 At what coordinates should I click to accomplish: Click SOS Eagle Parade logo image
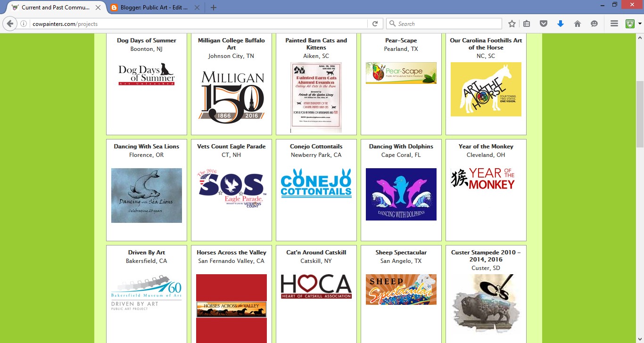pos(231,188)
